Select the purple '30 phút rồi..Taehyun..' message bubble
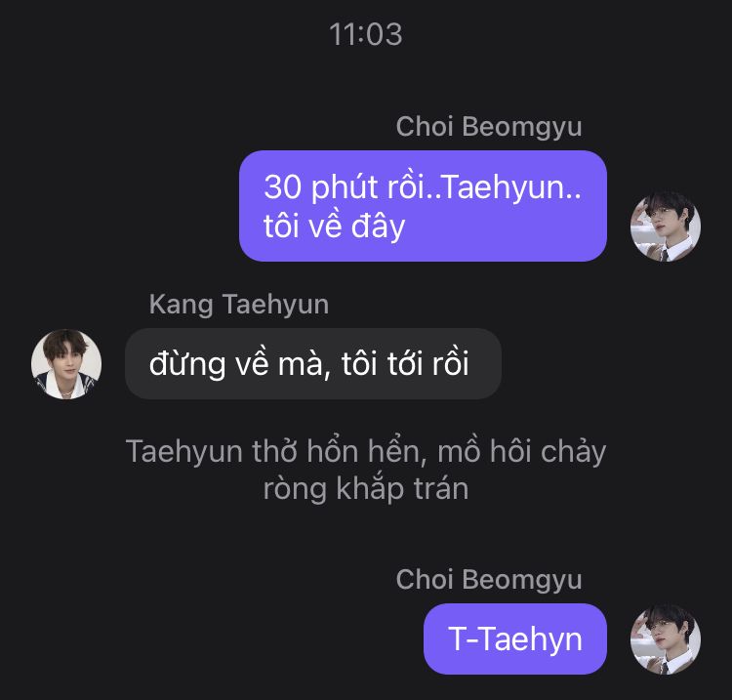This screenshot has height=700, width=732. click(423, 206)
